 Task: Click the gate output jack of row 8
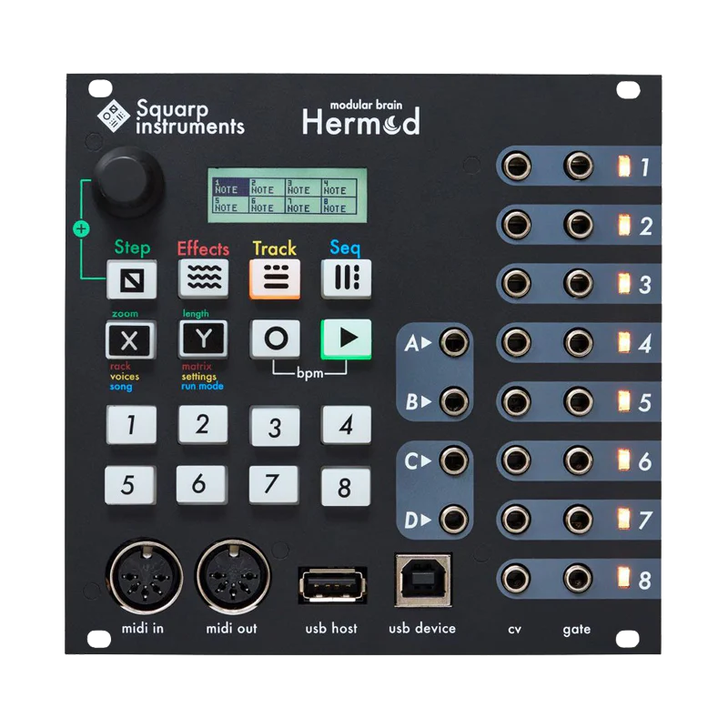pyautogui.click(x=578, y=578)
